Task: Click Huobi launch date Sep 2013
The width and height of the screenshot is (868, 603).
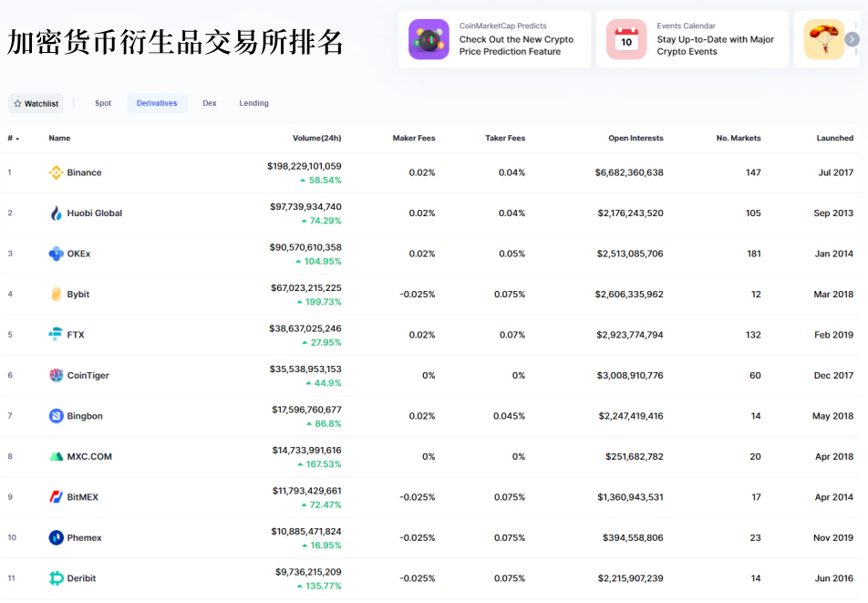Action: coord(833,213)
